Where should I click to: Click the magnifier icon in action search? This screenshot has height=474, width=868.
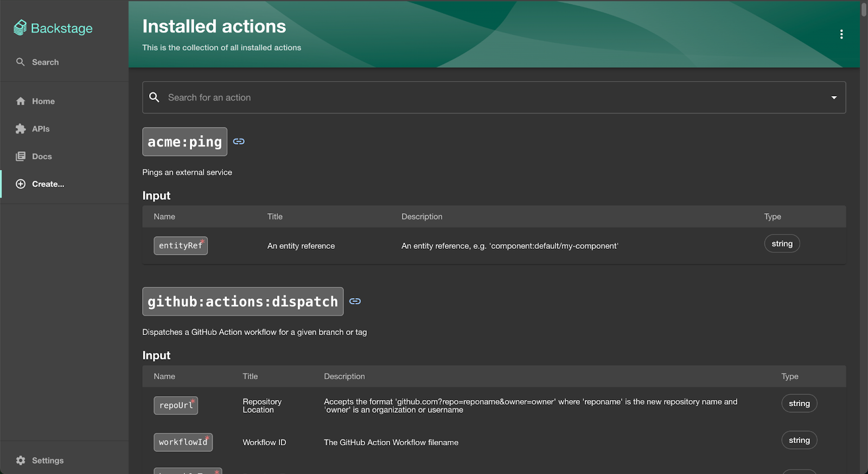(155, 97)
